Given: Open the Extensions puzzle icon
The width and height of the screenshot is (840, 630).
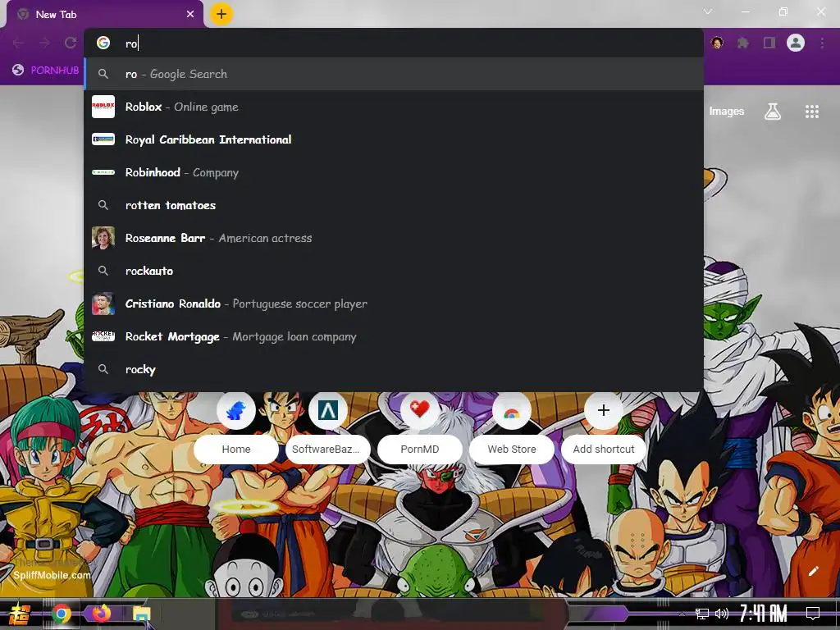Looking at the screenshot, I should pyautogui.click(x=743, y=43).
